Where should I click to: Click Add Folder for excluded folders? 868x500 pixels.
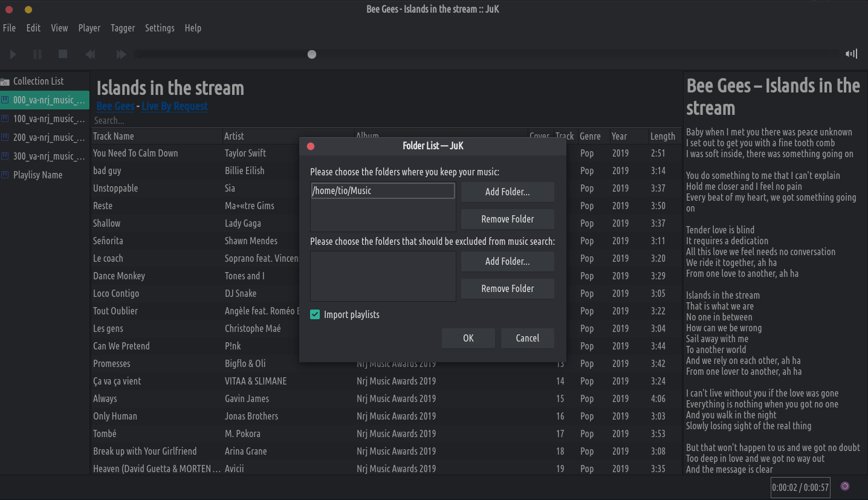(x=508, y=262)
